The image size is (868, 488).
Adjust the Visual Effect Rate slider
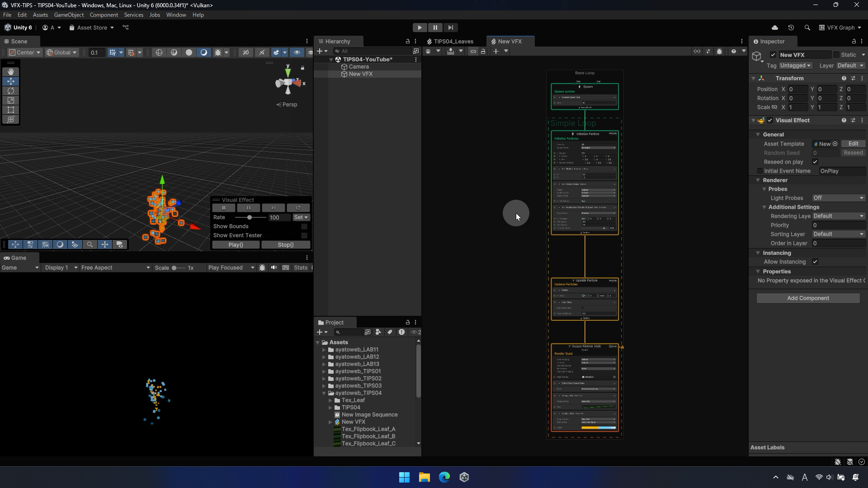pos(250,217)
